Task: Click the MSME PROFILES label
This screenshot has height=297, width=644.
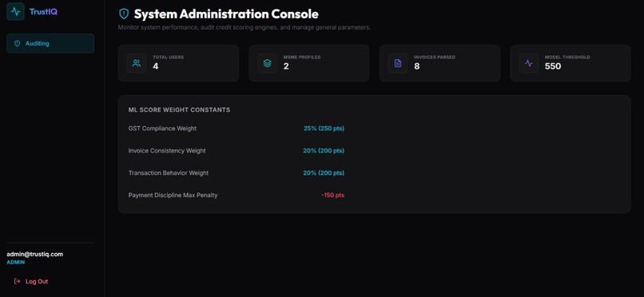Action: (302, 57)
